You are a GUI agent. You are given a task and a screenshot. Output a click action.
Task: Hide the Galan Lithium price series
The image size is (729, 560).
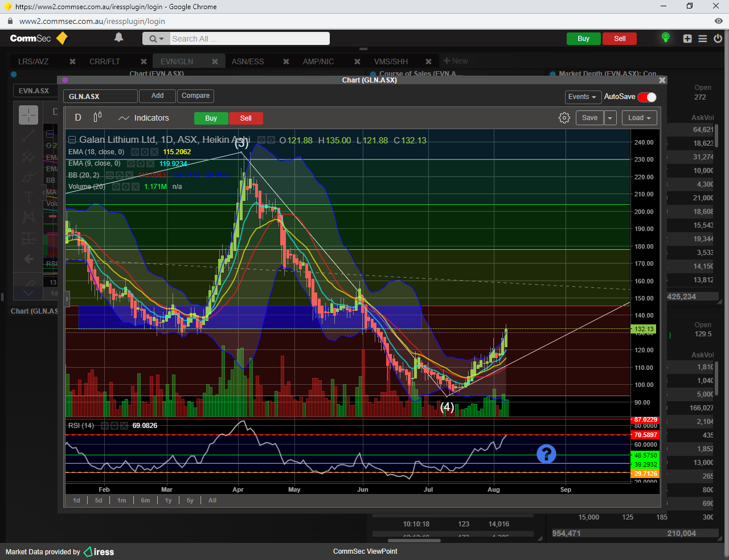(x=261, y=140)
